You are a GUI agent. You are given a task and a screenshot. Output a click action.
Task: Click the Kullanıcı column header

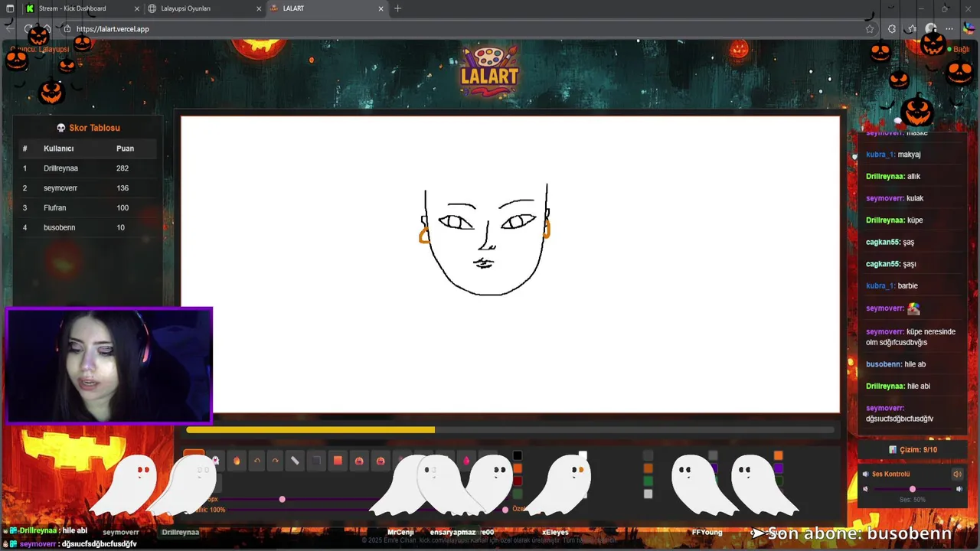tap(59, 148)
